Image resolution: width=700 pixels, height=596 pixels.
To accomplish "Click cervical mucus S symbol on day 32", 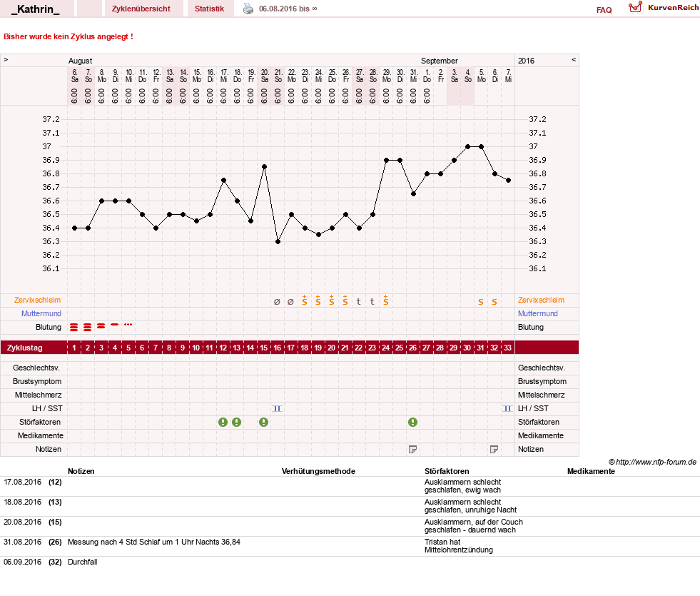I will [494, 302].
